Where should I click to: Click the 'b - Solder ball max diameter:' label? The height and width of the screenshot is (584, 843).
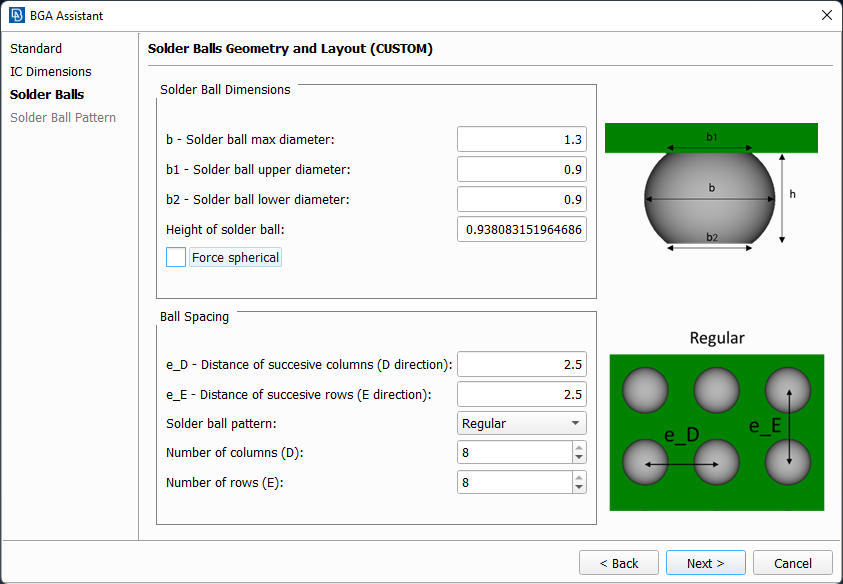(x=250, y=139)
